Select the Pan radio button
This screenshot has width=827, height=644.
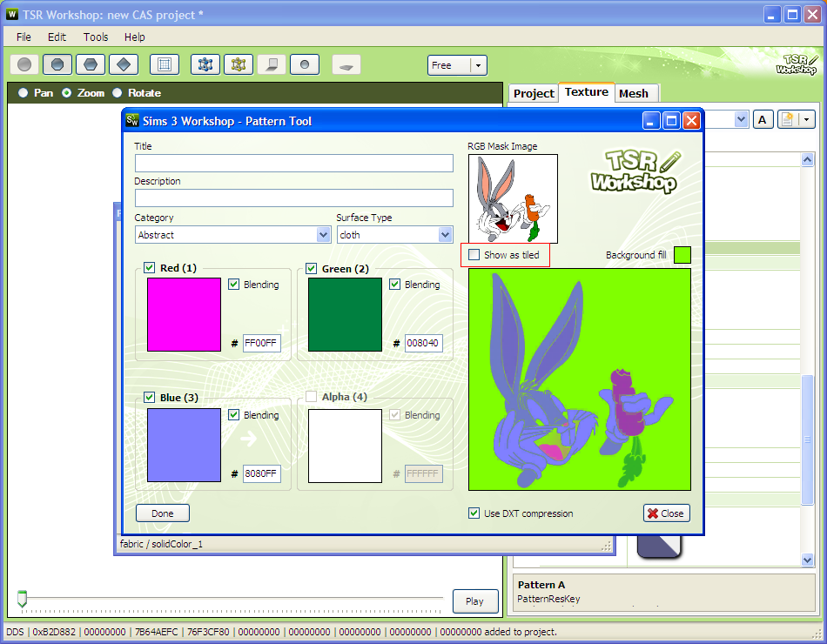point(24,93)
